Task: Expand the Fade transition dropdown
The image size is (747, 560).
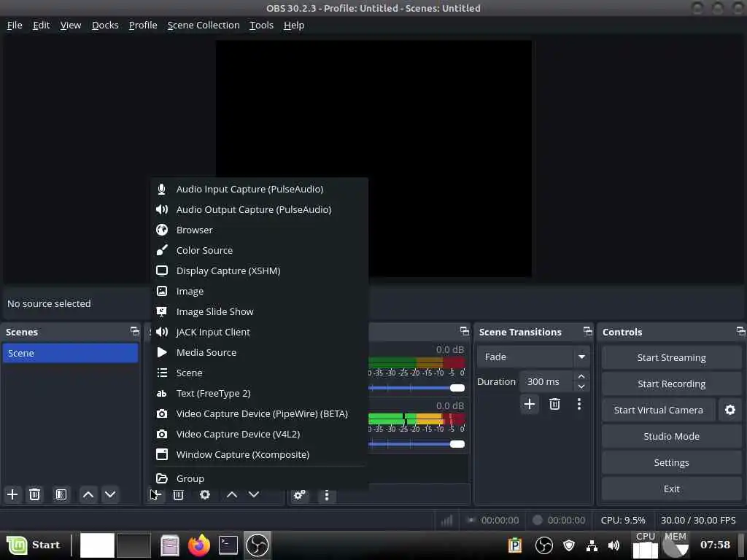Action: pyautogui.click(x=581, y=357)
